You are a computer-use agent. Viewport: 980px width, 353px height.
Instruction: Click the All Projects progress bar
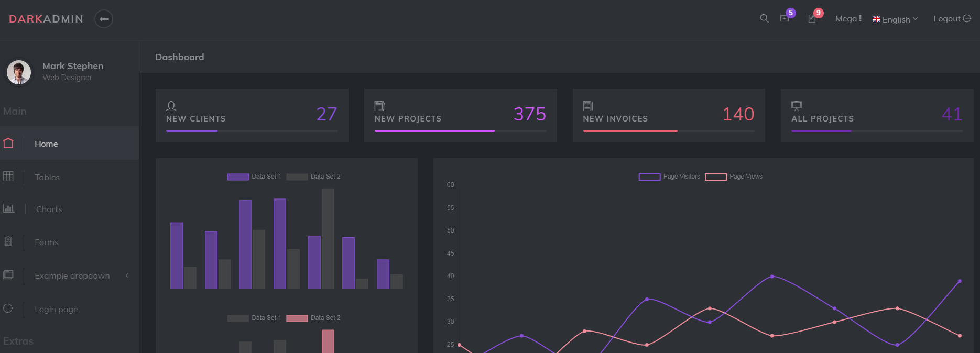[x=877, y=130]
